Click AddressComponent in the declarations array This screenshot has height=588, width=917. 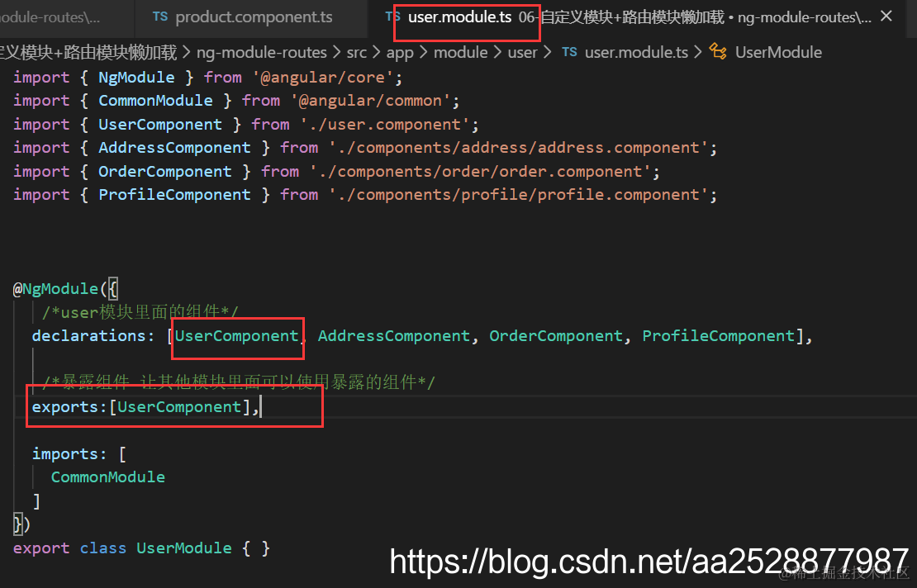(x=393, y=336)
